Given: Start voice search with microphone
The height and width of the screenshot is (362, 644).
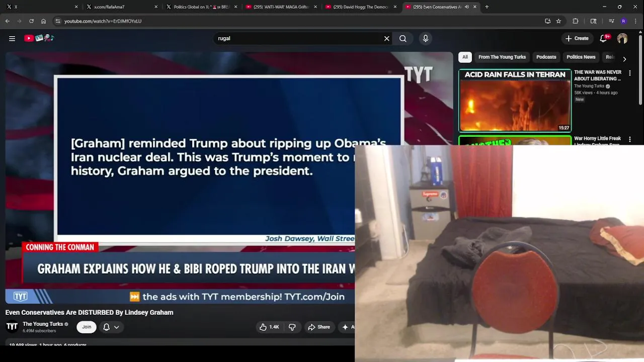Looking at the screenshot, I should [x=426, y=38].
